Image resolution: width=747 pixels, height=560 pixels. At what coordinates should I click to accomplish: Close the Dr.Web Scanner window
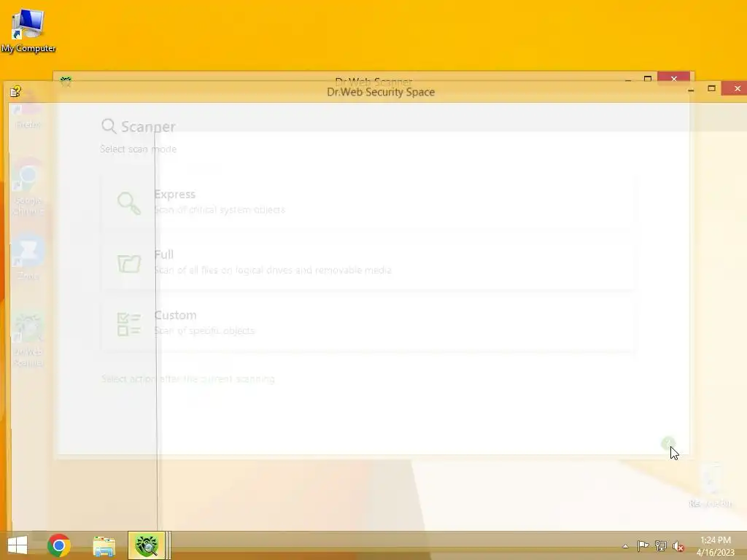(x=673, y=78)
